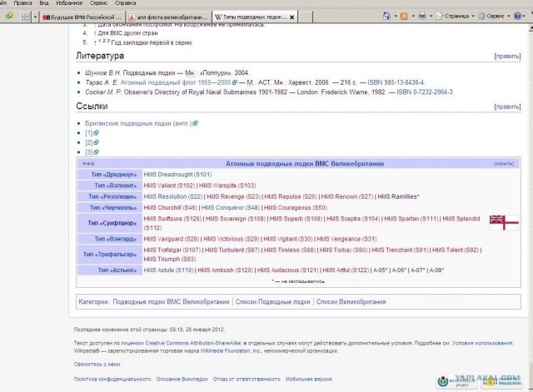Open the Сервис menu in menu bar
Image resolution: width=533 pixels, height=392 pixels.
98,3
